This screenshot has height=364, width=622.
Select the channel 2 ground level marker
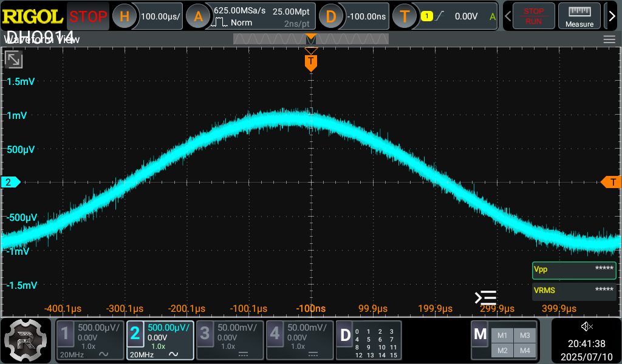10,182
